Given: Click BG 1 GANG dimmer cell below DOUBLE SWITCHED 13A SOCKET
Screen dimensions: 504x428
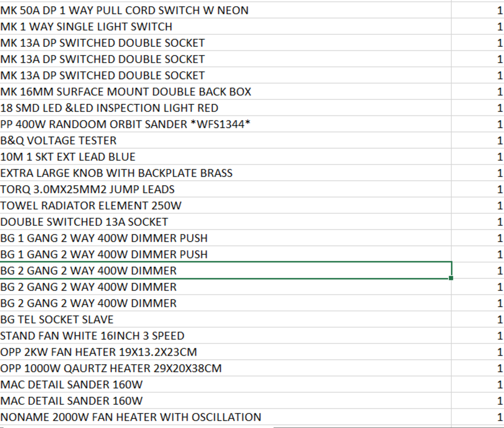Looking at the screenshot, I should [225, 238].
